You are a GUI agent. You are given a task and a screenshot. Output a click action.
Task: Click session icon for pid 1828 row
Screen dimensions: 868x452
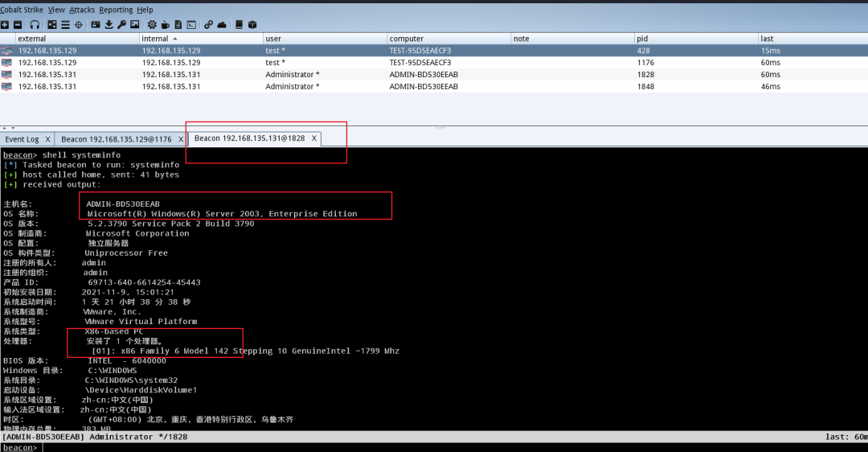[6, 74]
